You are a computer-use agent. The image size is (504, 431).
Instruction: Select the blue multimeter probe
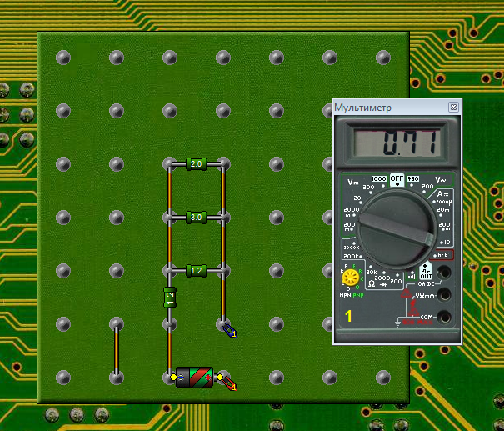229,331
